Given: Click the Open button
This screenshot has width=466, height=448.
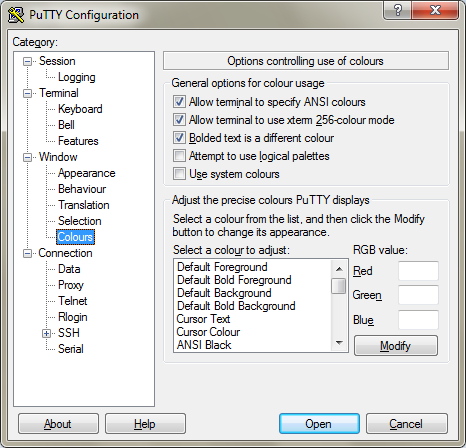Looking at the screenshot, I should 319,424.
